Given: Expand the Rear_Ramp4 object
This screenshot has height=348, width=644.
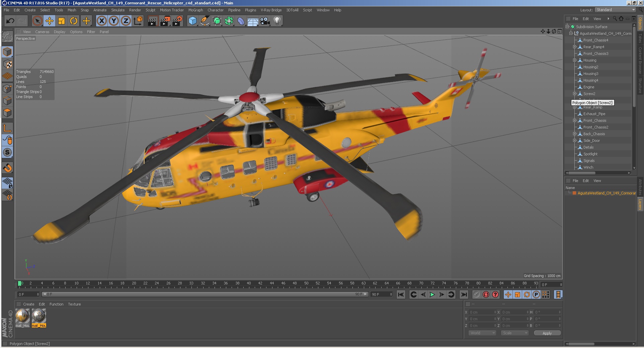Looking at the screenshot, I should point(575,47).
